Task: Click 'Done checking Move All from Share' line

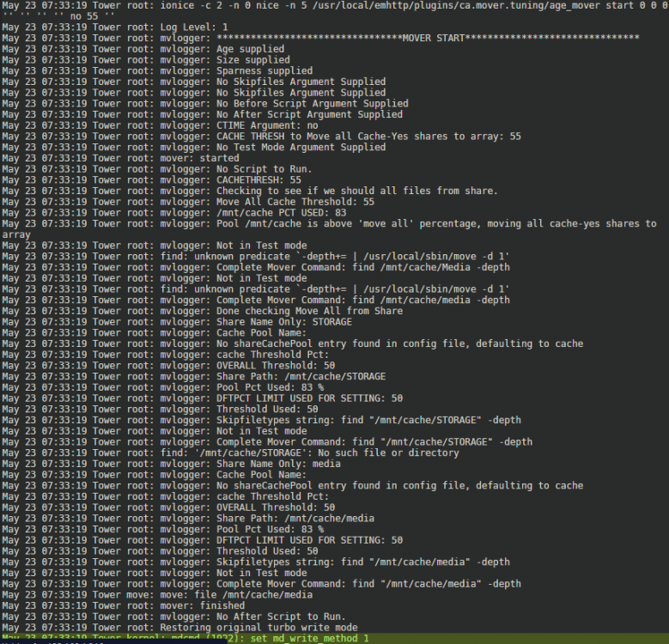Action: click(202, 311)
